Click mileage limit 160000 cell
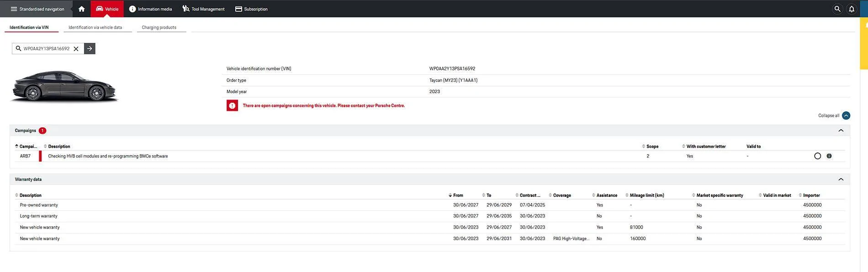Image resolution: width=868 pixels, height=272 pixels. (x=638, y=239)
